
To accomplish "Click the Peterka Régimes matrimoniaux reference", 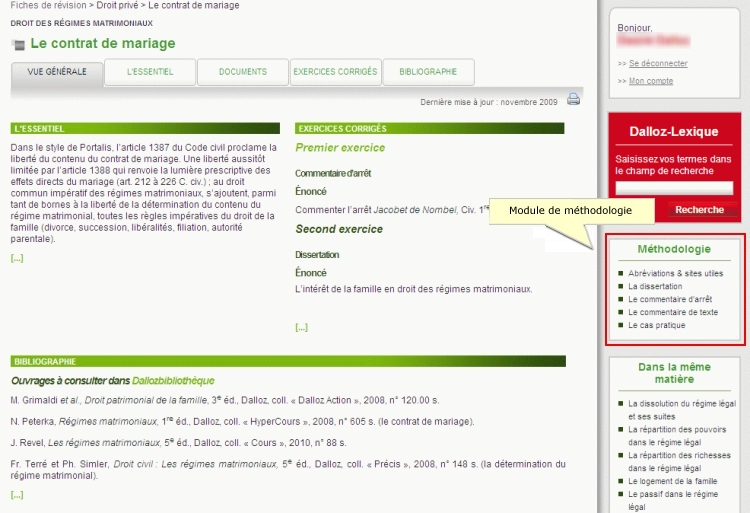I will pos(243,422).
